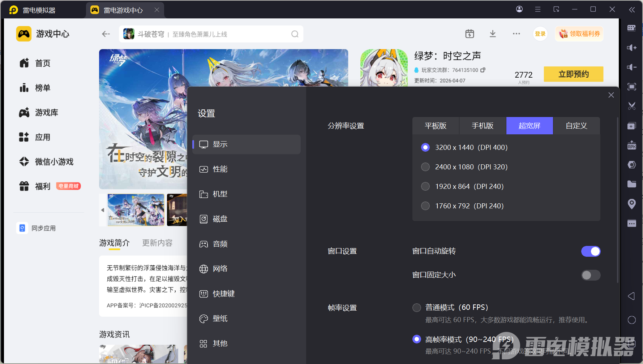Image resolution: width=643 pixels, height=364 pixels.
Task: Open the location pin tool
Action: 631,204
